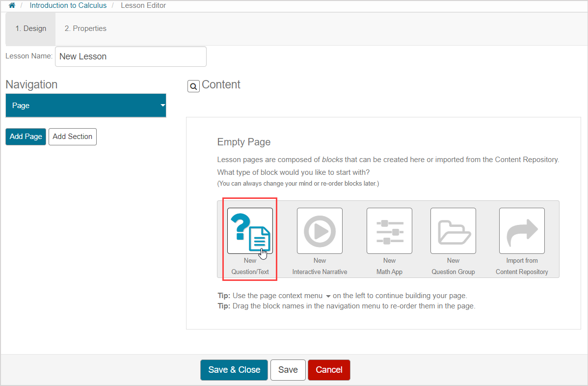588x386 pixels.
Task: Click the Save & Close button
Action: click(x=234, y=370)
